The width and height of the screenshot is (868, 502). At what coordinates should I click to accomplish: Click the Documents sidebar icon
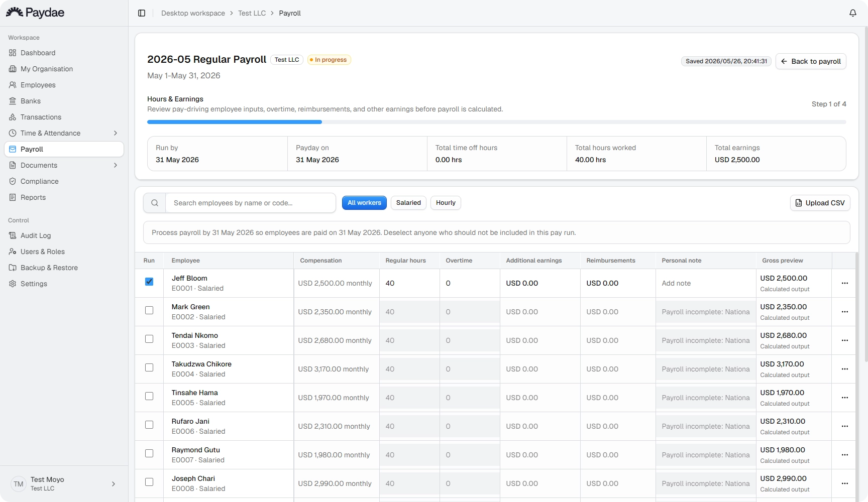13,165
